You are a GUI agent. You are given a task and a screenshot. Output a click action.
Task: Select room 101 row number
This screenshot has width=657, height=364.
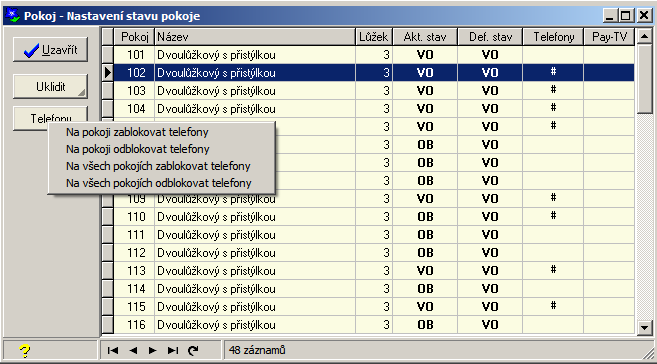135,55
